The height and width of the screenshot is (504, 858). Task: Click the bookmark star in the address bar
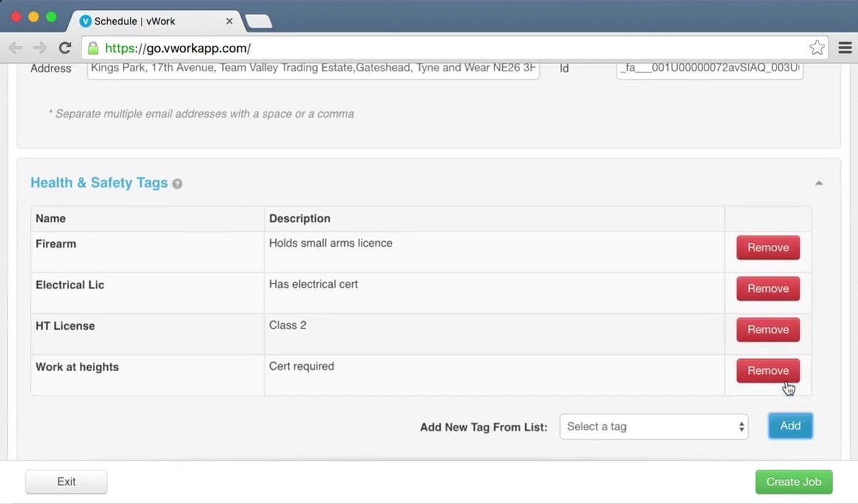(x=817, y=48)
